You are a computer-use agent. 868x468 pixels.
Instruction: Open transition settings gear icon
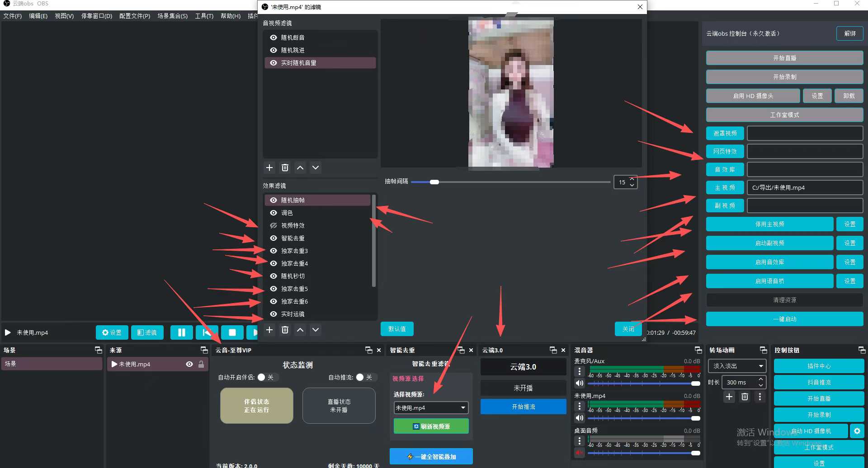[760, 397]
